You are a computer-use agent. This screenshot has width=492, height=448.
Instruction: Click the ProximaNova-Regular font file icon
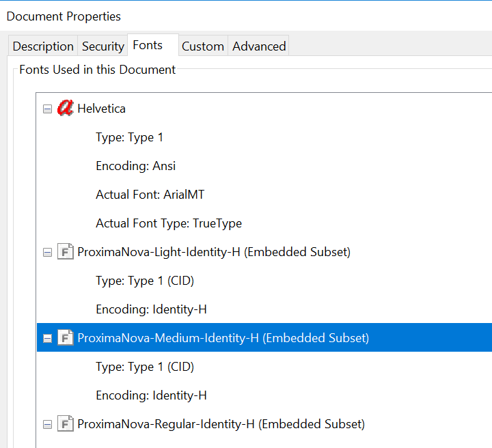(x=66, y=423)
